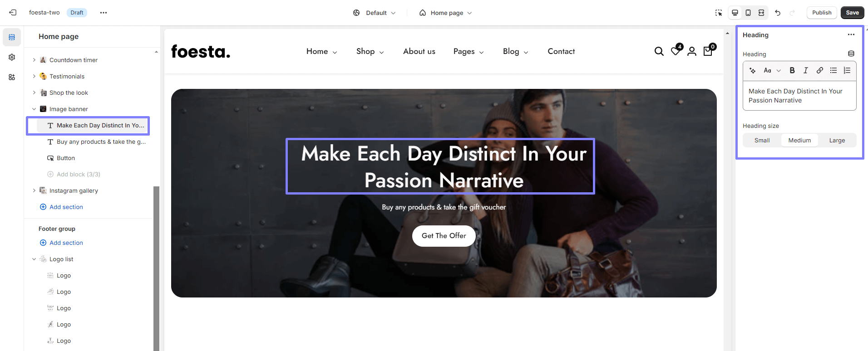Apply bulleted list formatting
The height and width of the screenshot is (351, 868).
click(833, 70)
